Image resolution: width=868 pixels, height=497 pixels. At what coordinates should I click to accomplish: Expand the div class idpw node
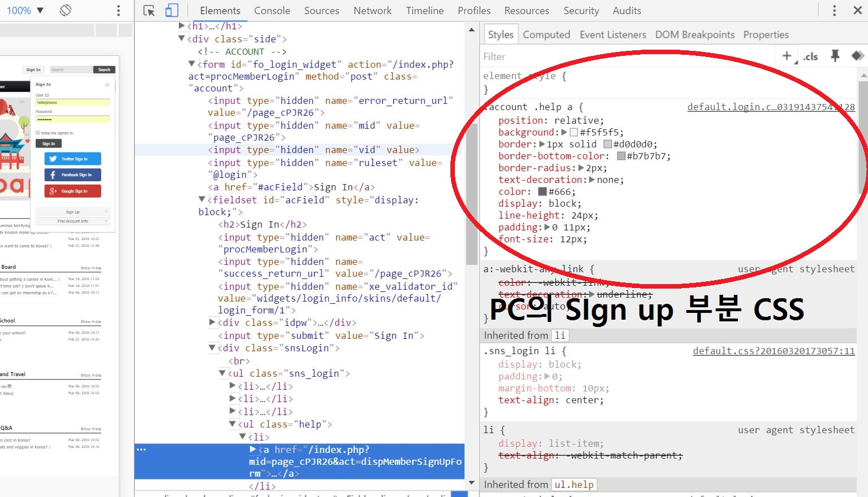[212, 322]
